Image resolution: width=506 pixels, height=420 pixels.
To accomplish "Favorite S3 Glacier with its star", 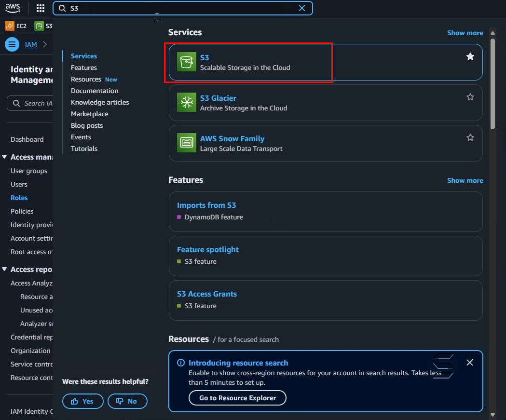I will [470, 97].
